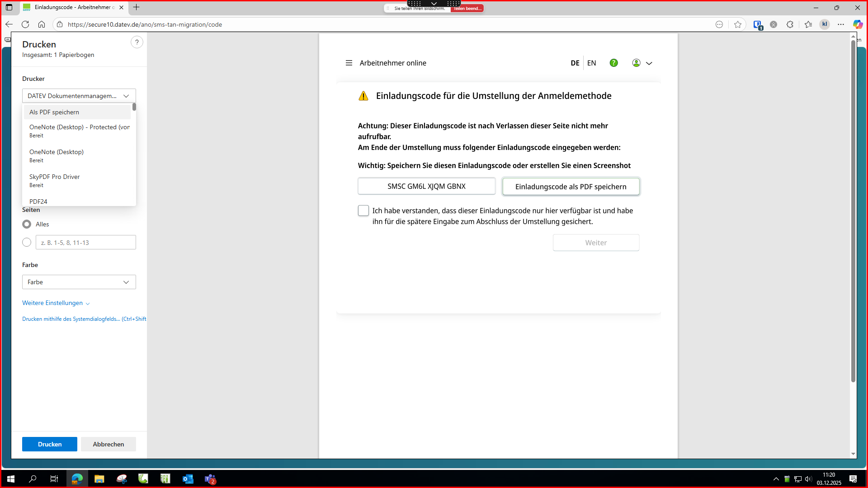Screen dimensions: 868x488
Task: Click Einladungscode als PDF speichern button
Action: tap(571, 187)
